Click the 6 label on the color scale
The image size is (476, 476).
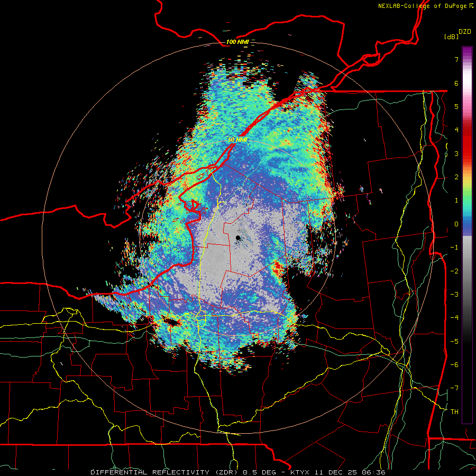pos(456,83)
